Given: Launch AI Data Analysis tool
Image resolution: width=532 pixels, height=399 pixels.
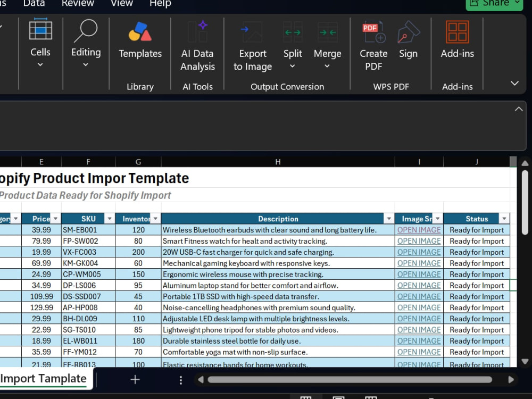Looking at the screenshot, I should click(197, 46).
